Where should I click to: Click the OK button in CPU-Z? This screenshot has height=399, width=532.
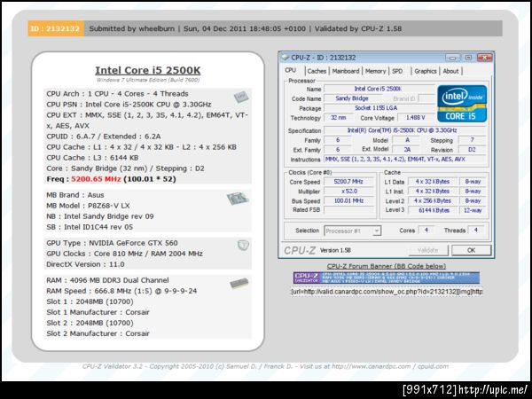tap(471, 250)
